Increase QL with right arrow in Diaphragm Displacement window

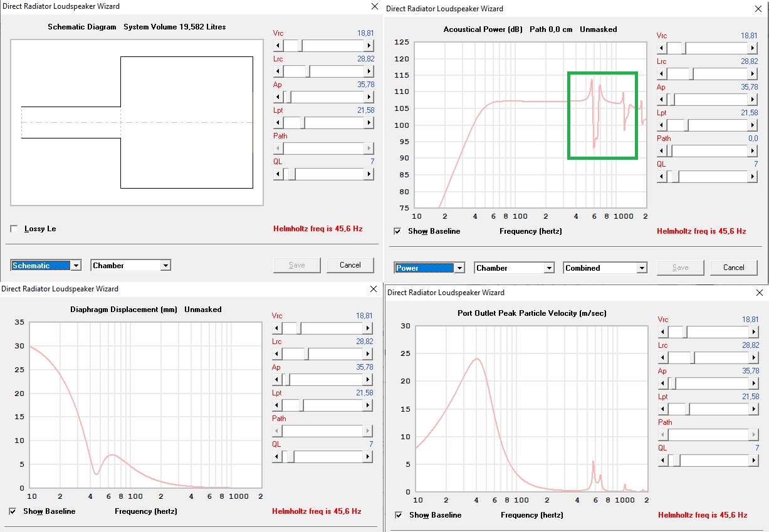[x=368, y=457]
